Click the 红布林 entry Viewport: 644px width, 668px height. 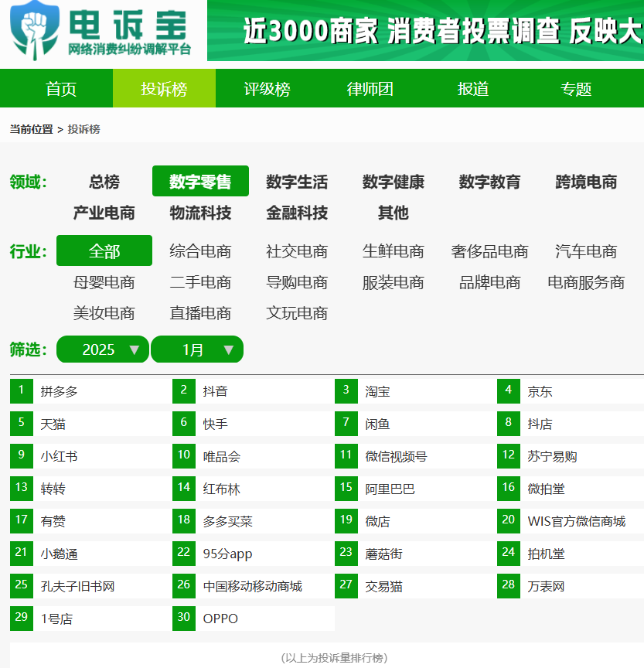coord(254,489)
